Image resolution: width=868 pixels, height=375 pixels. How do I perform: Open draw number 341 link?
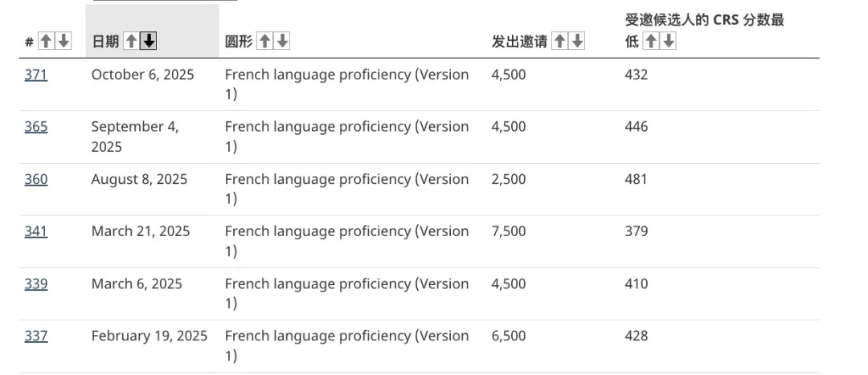pos(35,231)
